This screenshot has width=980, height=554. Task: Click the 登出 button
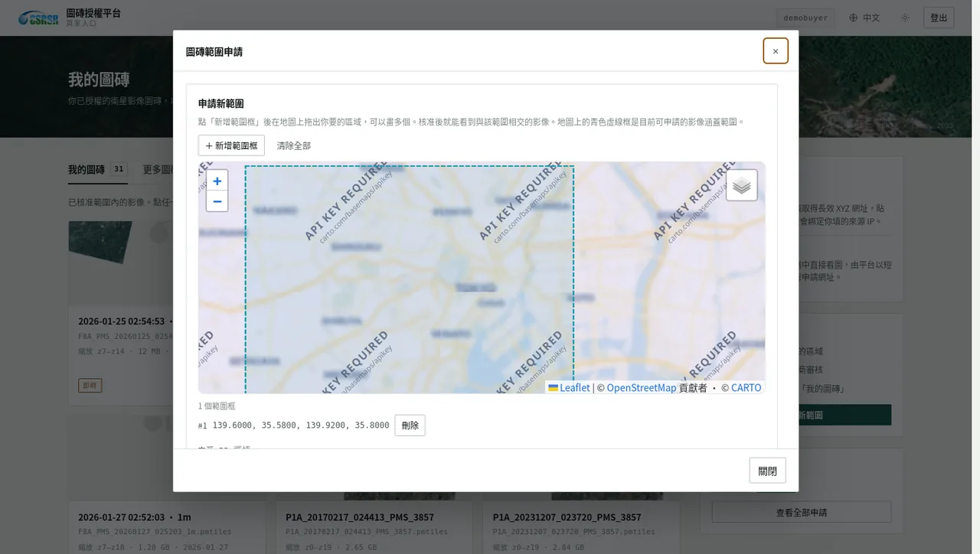(939, 18)
